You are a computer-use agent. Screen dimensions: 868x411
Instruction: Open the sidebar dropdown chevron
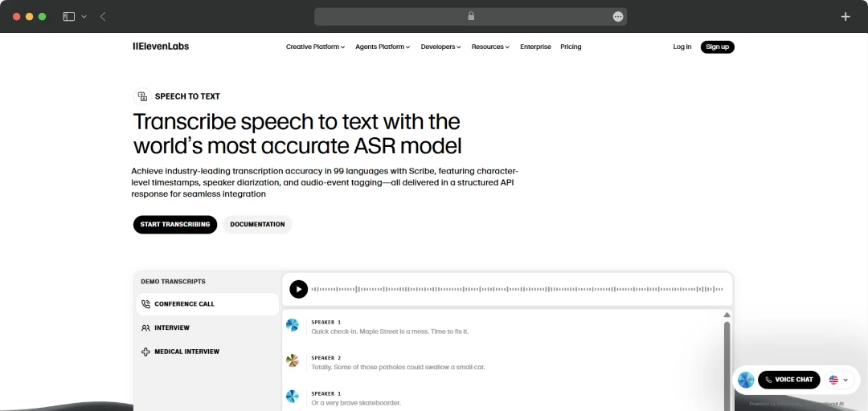pyautogui.click(x=84, y=17)
